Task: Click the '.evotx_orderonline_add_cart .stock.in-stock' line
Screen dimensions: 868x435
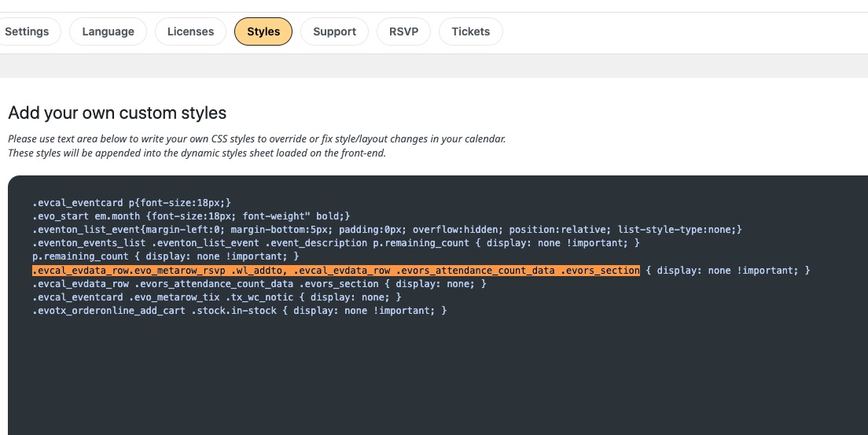Action: (x=239, y=310)
